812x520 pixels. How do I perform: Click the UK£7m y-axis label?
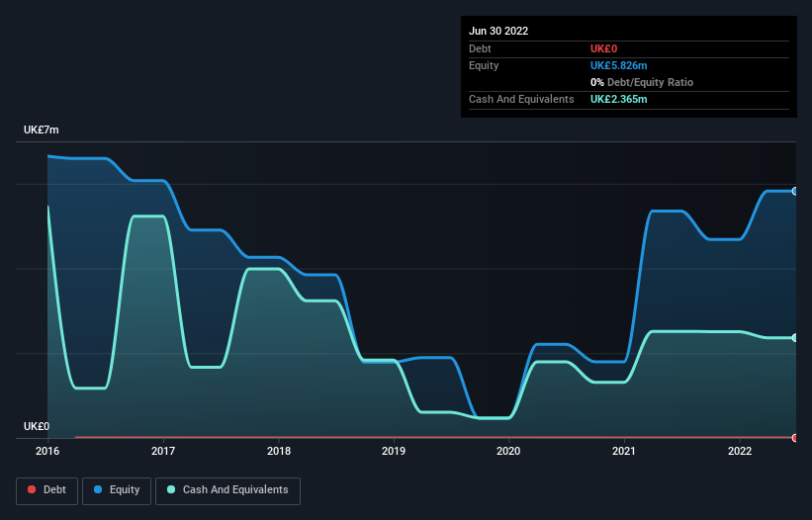pyautogui.click(x=42, y=130)
